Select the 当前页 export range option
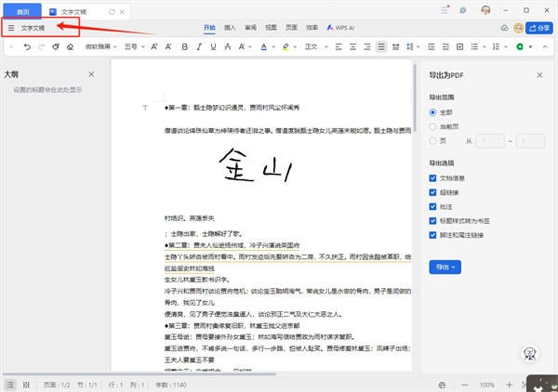Image resolution: width=558 pixels, height=392 pixels. (x=433, y=126)
